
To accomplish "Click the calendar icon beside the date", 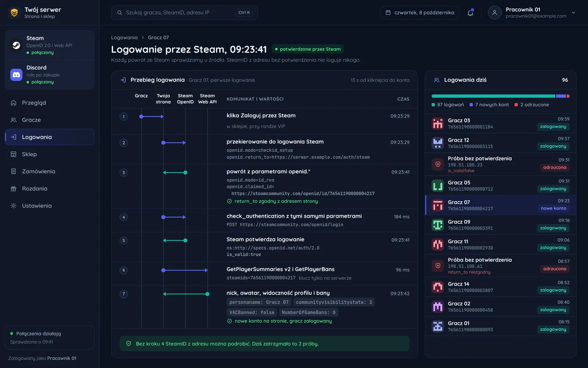I will [388, 13].
